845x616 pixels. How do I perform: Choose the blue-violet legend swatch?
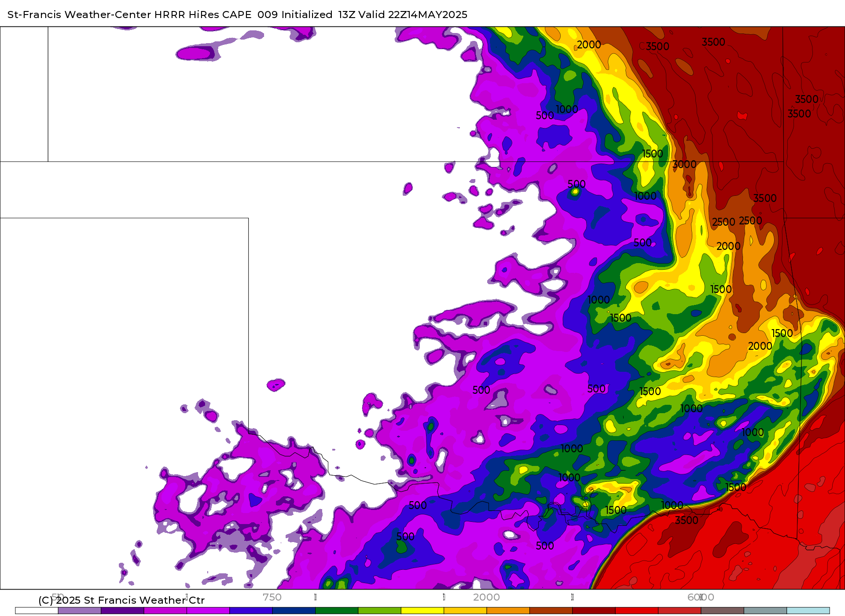pos(251,611)
